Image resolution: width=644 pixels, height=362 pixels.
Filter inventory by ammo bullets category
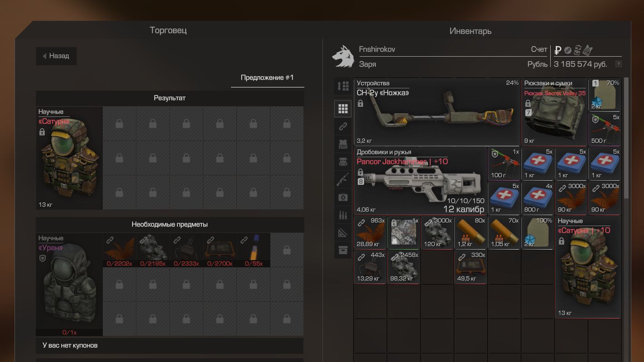pos(343,215)
